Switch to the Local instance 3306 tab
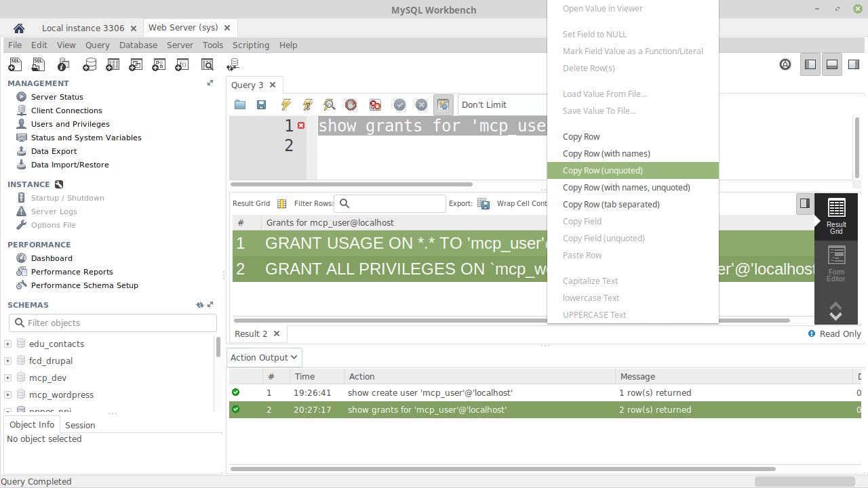This screenshot has width=868, height=488. click(x=83, y=28)
